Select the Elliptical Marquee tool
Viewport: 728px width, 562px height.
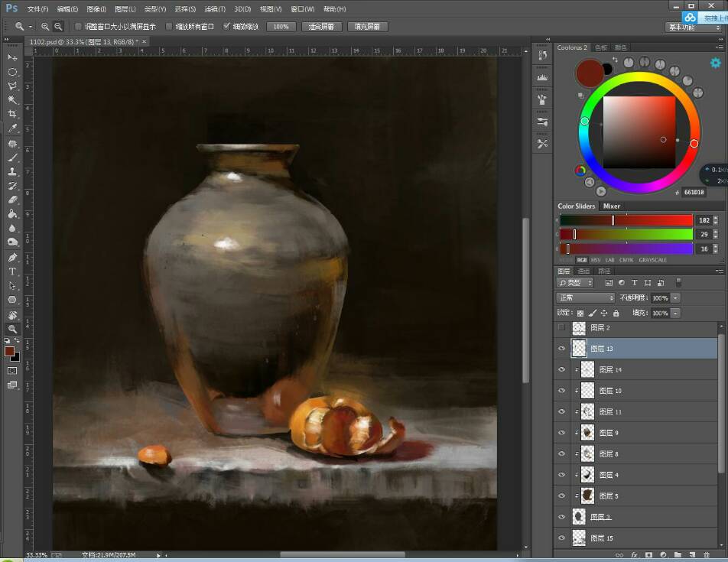[x=12, y=72]
